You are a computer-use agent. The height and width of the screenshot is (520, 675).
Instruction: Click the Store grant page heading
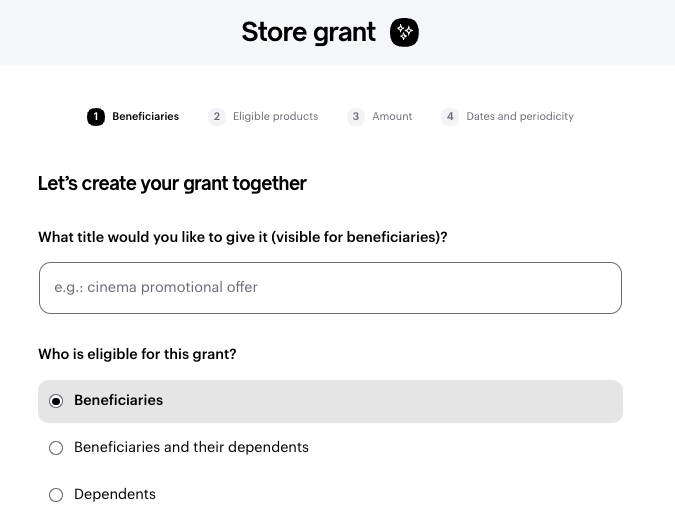pyautogui.click(x=308, y=33)
